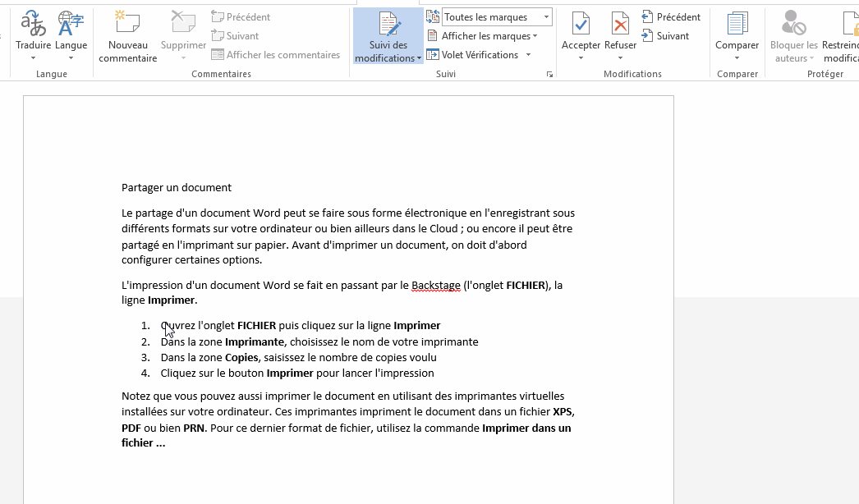Click bold word Copies in list item 3

[x=241, y=357]
